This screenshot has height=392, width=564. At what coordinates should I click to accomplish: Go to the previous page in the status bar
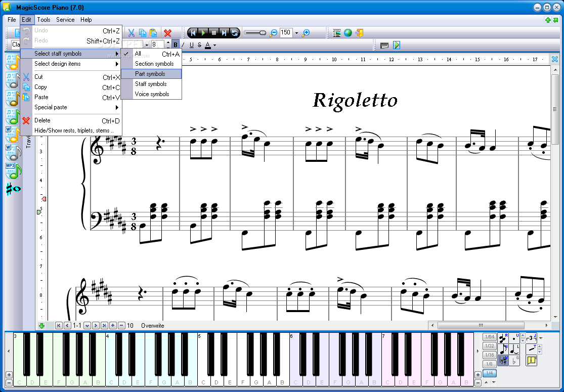(x=67, y=325)
